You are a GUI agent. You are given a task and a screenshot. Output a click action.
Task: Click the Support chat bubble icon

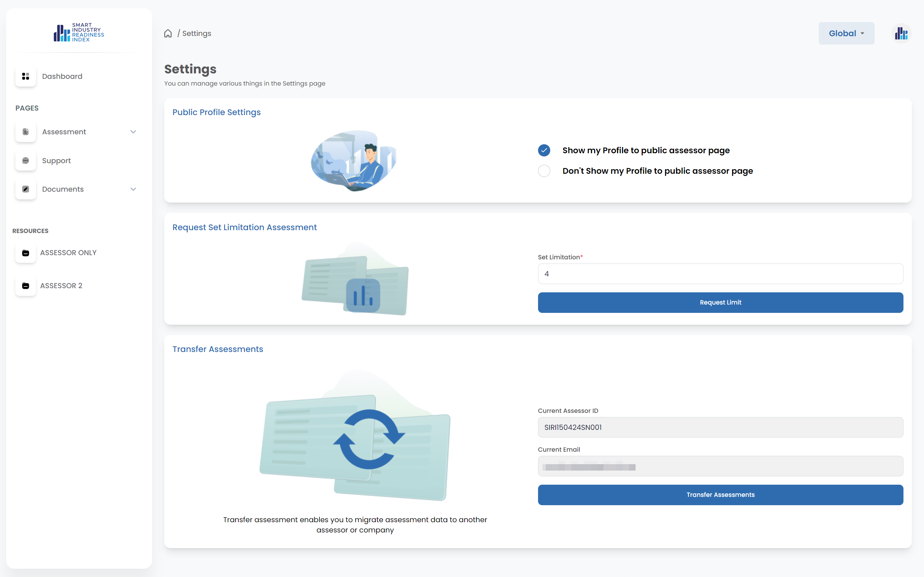coord(26,161)
